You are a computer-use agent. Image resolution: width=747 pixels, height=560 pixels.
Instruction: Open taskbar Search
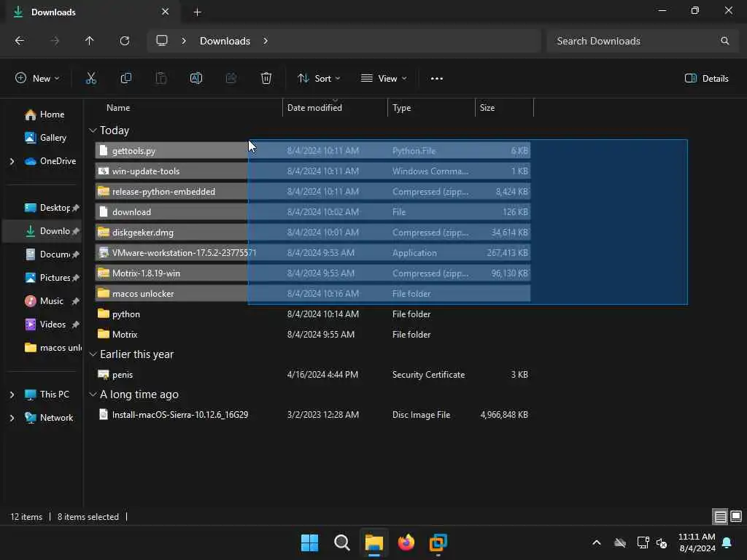pos(342,542)
